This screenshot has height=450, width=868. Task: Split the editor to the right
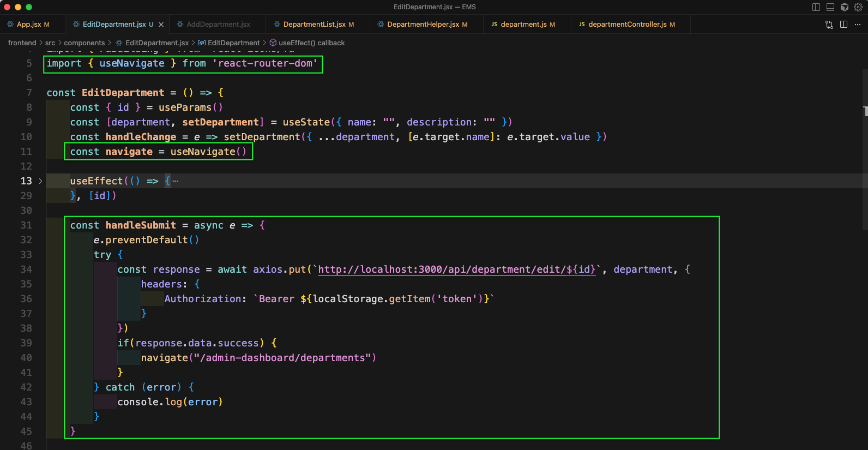point(843,25)
